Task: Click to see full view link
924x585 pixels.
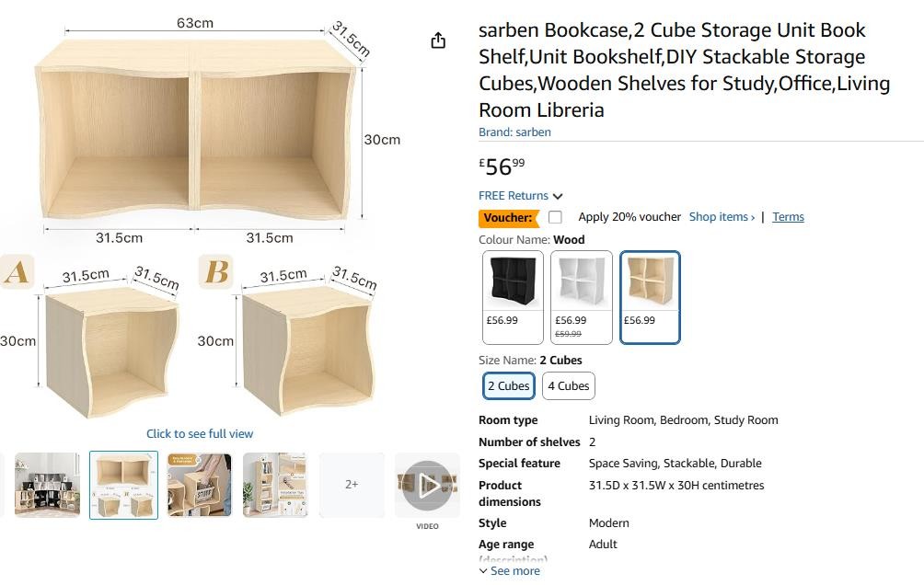Action: 200,434
